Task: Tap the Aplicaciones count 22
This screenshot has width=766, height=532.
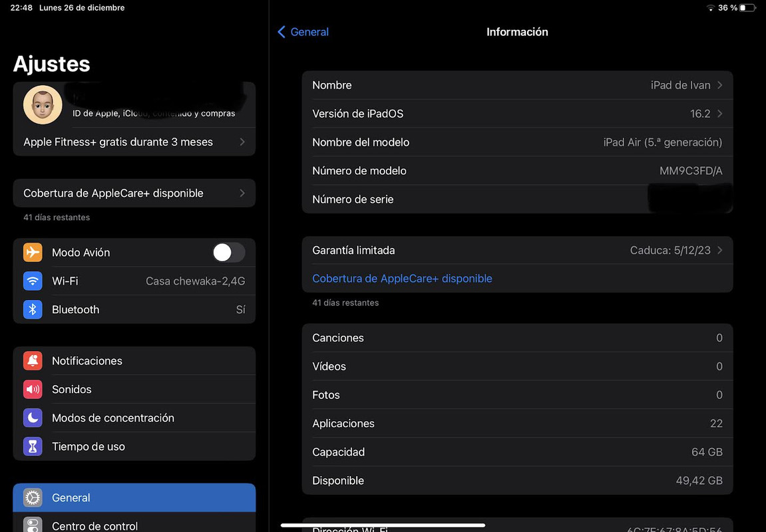Action: [x=716, y=423]
